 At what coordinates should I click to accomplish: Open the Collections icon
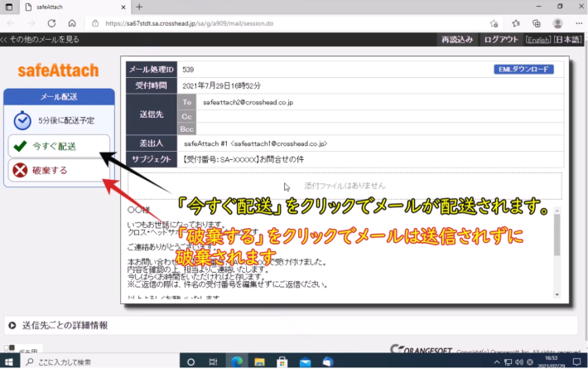click(537, 23)
